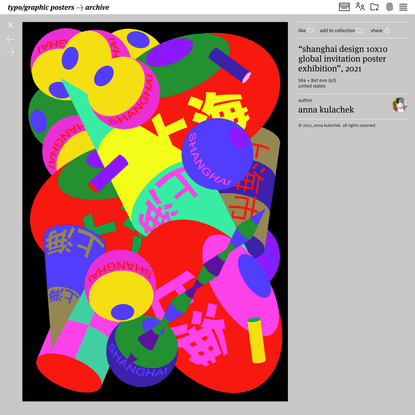Open the archive drawer icon in header
Image resolution: width=415 pixels, height=415 pixels.
coord(344,7)
